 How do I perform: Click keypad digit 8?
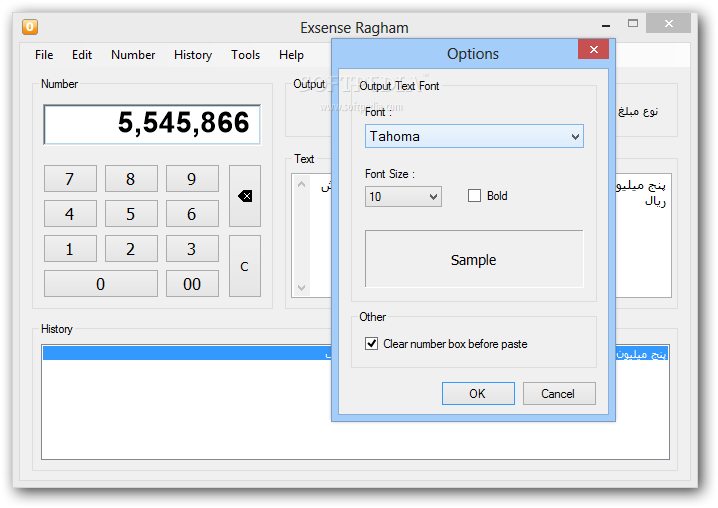tap(131, 179)
